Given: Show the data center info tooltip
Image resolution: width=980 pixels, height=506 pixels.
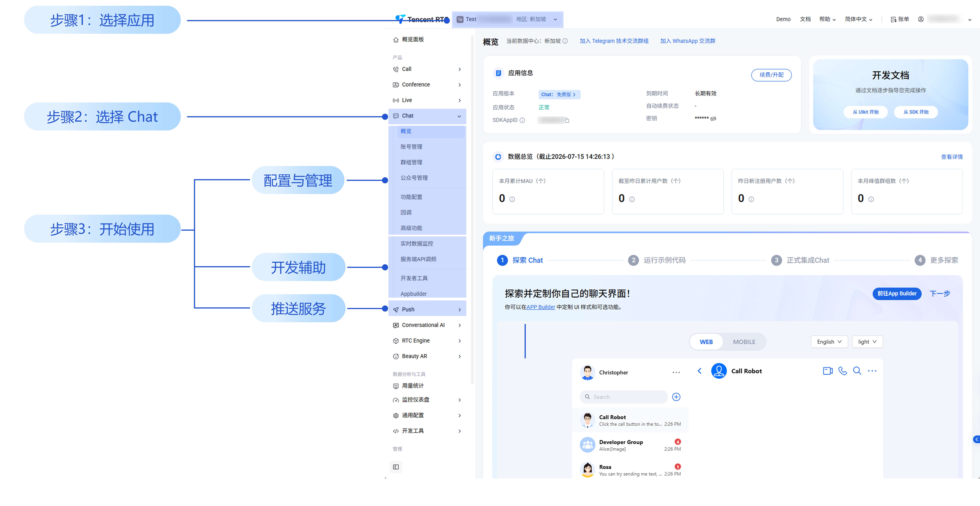Looking at the screenshot, I should coord(565,41).
